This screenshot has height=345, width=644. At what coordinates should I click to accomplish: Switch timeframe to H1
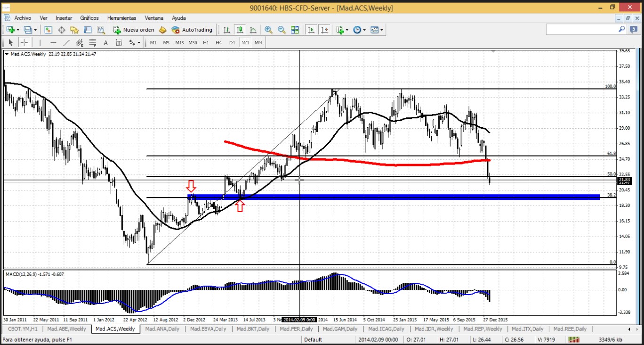coord(206,42)
